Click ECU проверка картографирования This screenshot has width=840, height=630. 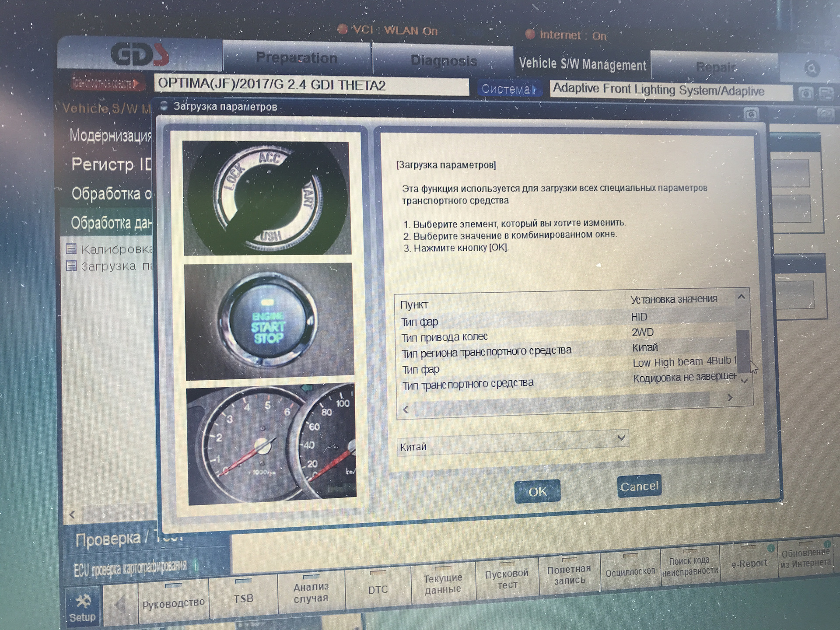(x=130, y=568)
